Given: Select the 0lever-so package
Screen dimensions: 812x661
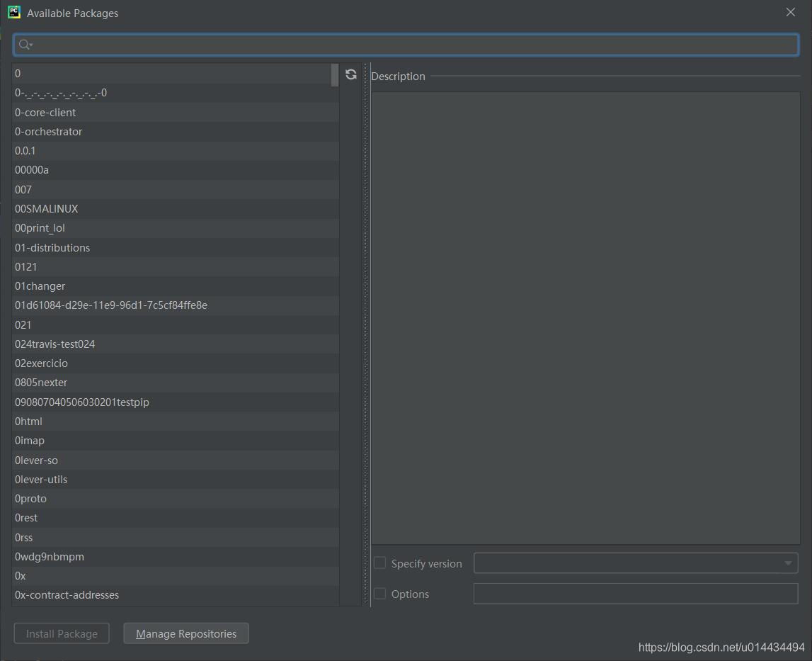Looking at the screenshot, I should coord(176,461).
